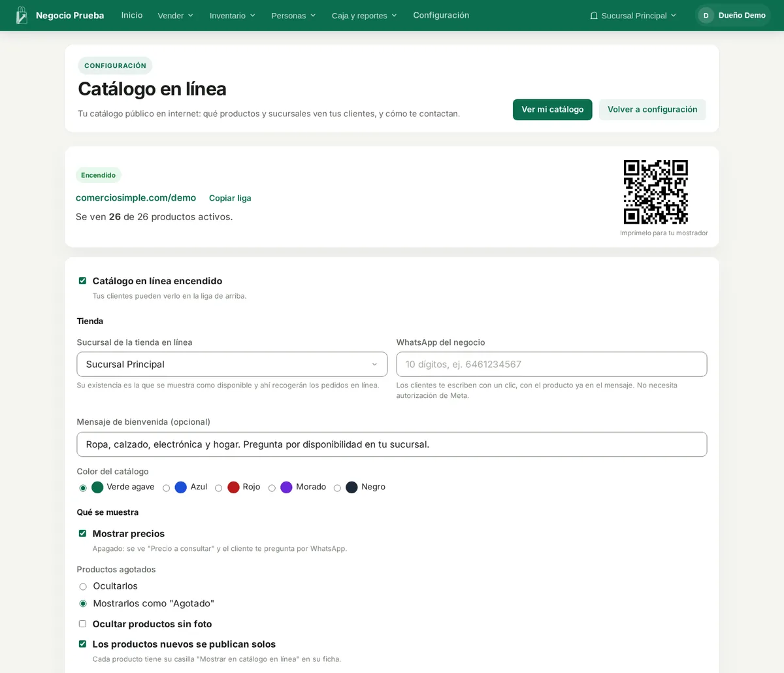Open the Inventario menu
This screenshot has width=784, height=673.
point(233,16)
